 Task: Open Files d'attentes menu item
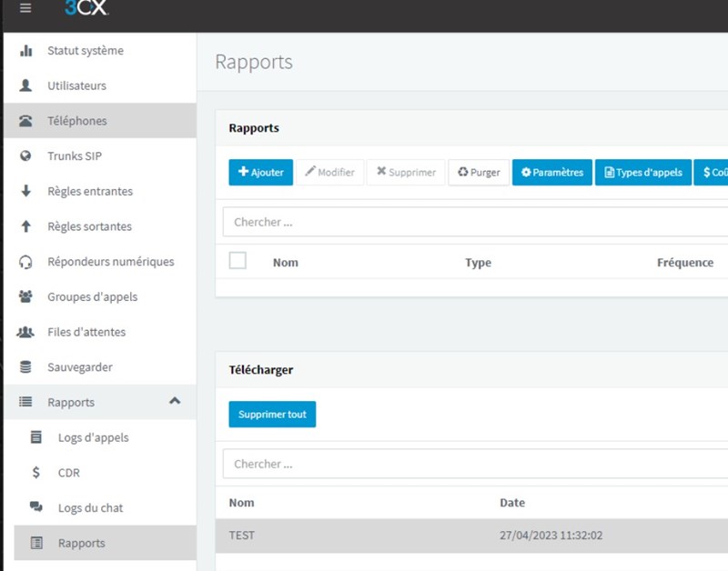tap(86, 332)
